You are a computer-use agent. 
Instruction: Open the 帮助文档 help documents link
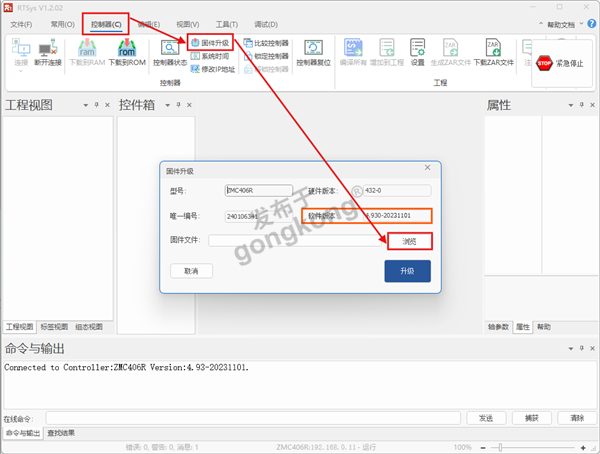(x=561, y=25)
